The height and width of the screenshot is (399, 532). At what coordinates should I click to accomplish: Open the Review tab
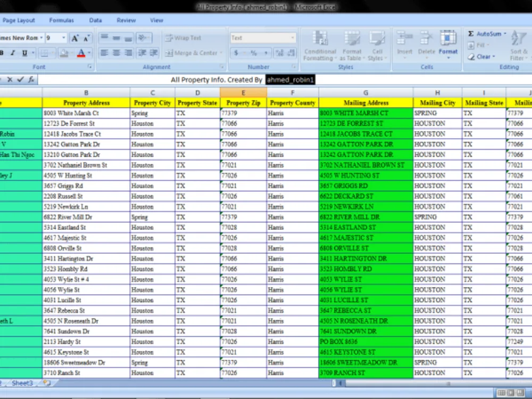[126, 20]
